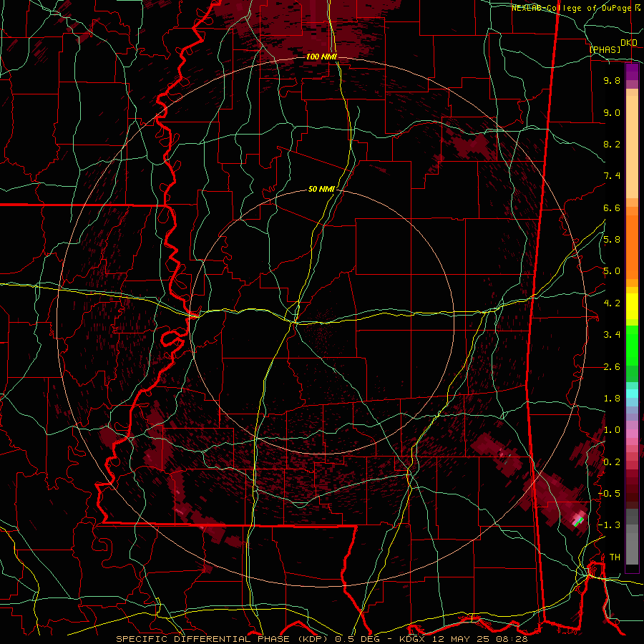Click the 100 NMI range ring label

click(x=321, y=57)
